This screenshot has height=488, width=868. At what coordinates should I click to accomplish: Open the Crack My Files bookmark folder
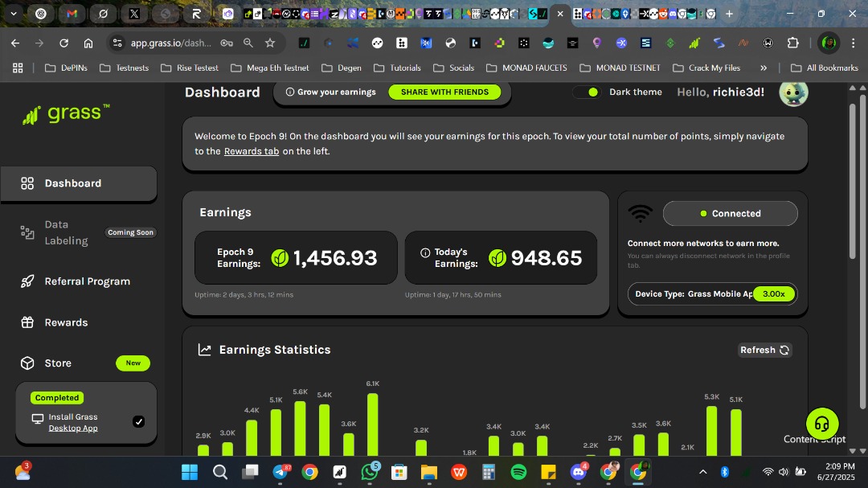pyautogui.click(x=706, y=68)
